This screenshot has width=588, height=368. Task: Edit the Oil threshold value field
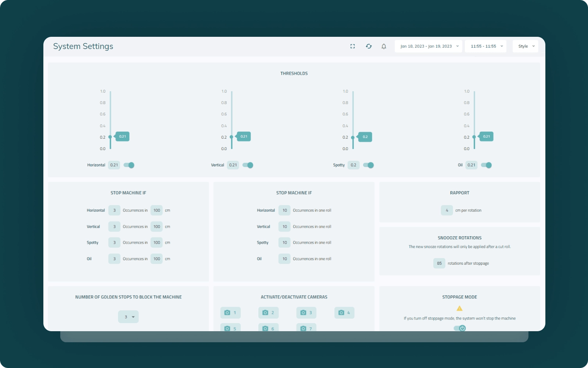[x=472, y=165]
